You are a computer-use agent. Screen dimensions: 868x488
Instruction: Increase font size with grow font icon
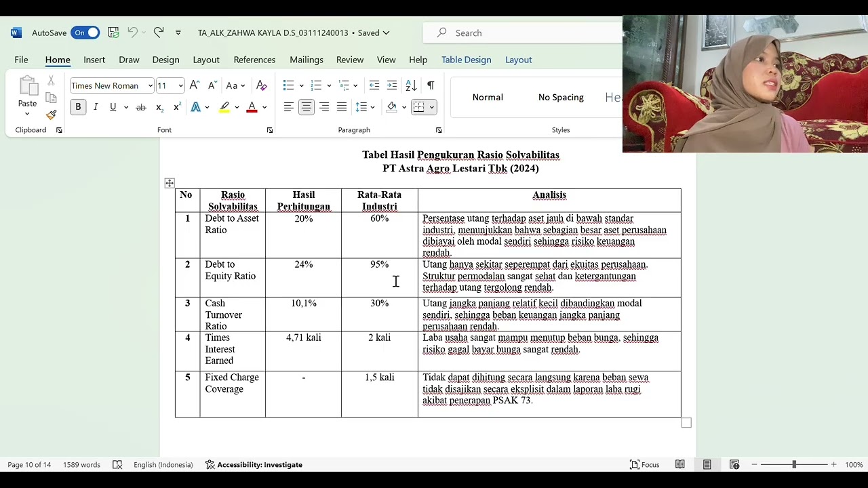[x=195, y=85]
